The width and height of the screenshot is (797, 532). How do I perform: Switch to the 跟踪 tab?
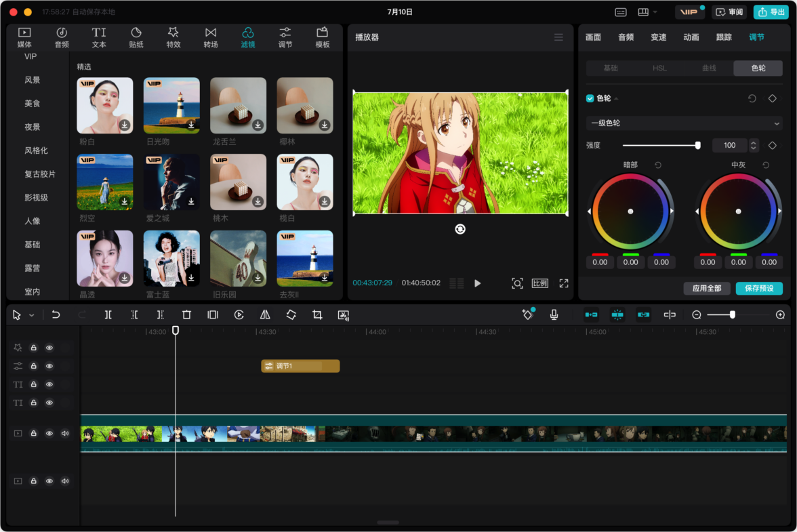pos(723,37)
